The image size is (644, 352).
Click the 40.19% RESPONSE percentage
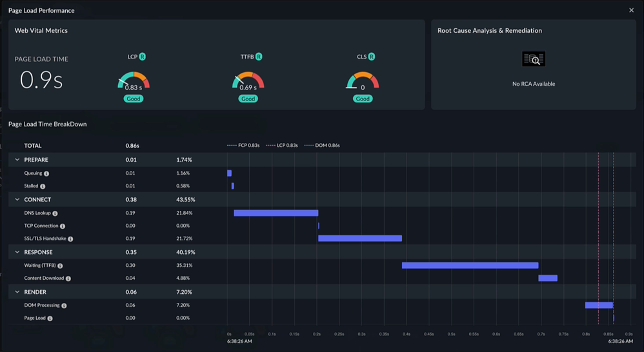point(186,252)
